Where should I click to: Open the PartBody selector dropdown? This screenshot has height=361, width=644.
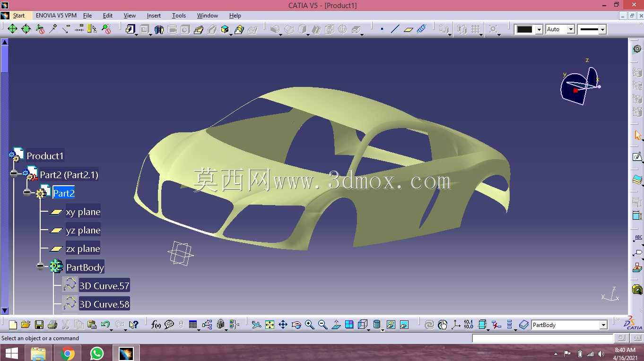pos(603,325)
